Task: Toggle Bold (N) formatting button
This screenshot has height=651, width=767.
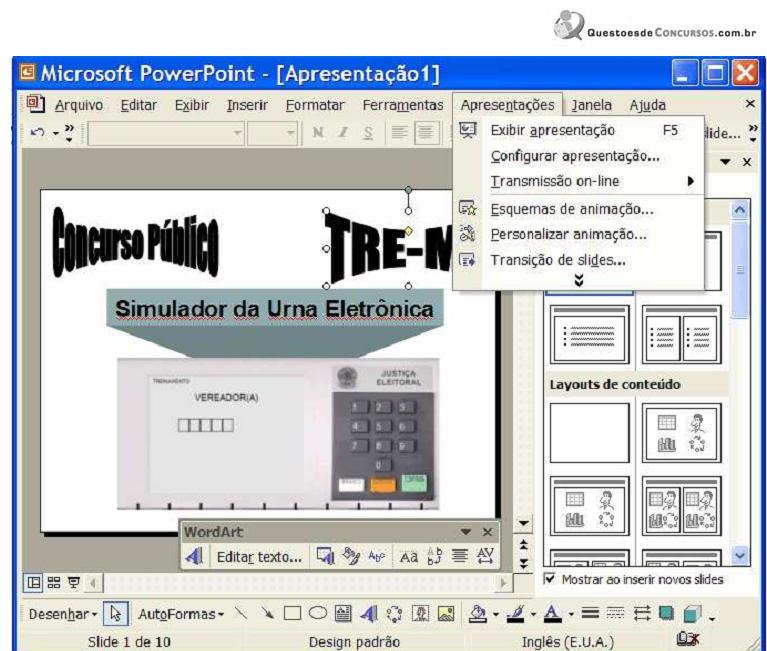Action: 318,133
